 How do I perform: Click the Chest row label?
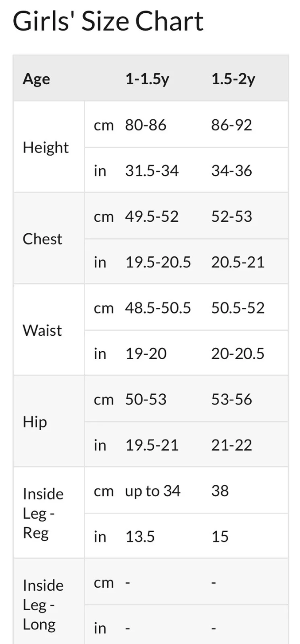(43, 239)
